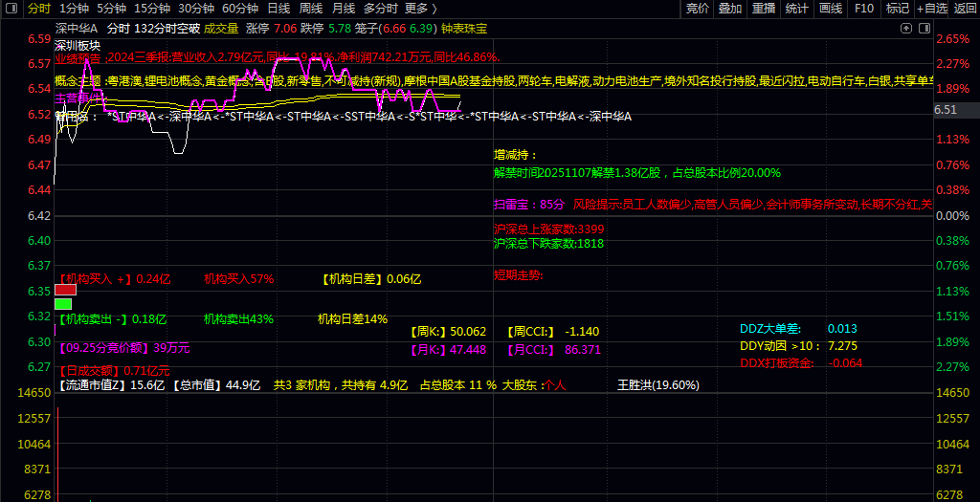The image size is (980, 502).
Task: Click the 标记 mark button
Action: click(x=898, y=8)
